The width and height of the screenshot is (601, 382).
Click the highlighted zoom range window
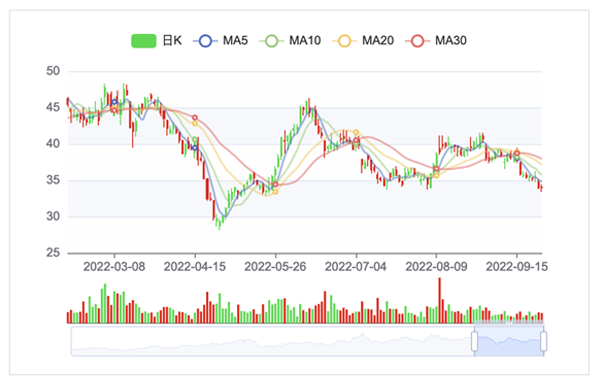(509, 341)
